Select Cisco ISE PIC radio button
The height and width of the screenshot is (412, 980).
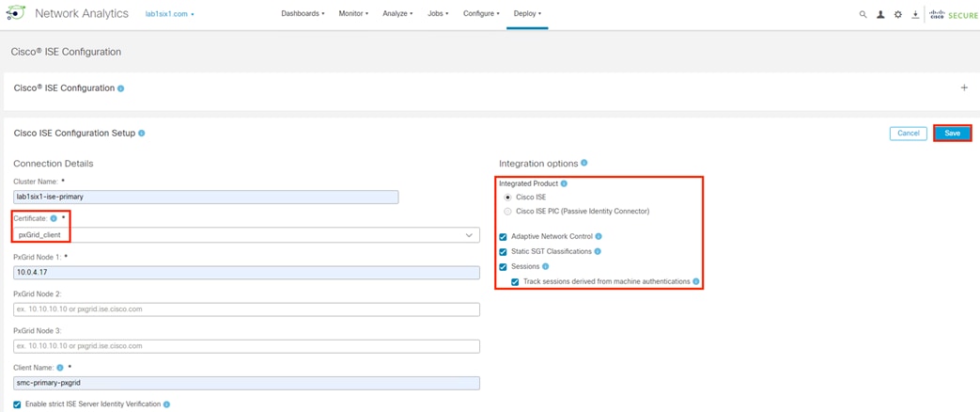tap(507, 211)
